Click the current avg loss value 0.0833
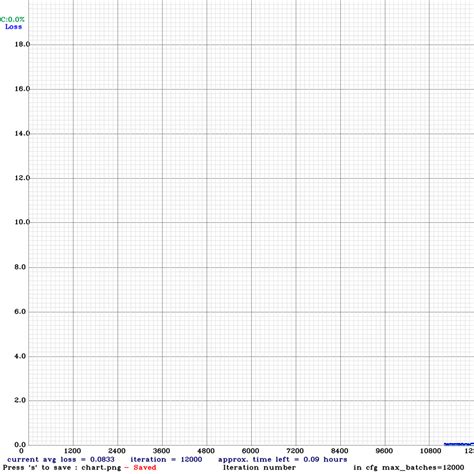474x474 pixels. click(102, 459)
